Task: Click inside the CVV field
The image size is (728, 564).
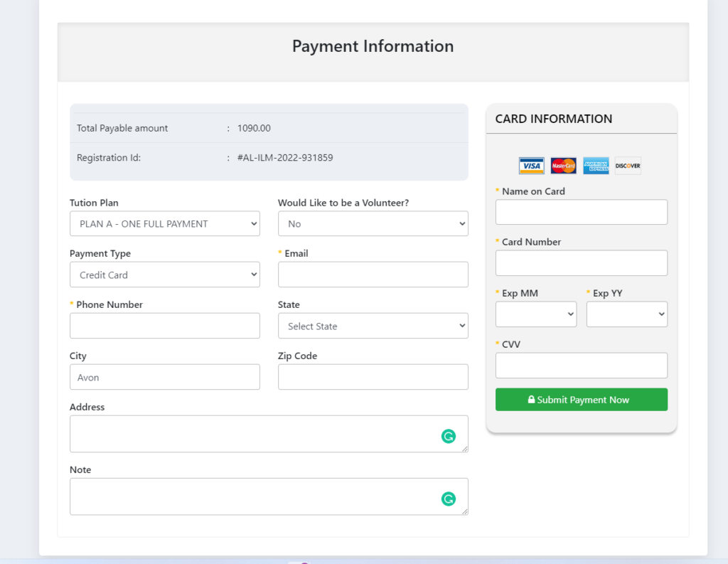Action: point(581,366)
